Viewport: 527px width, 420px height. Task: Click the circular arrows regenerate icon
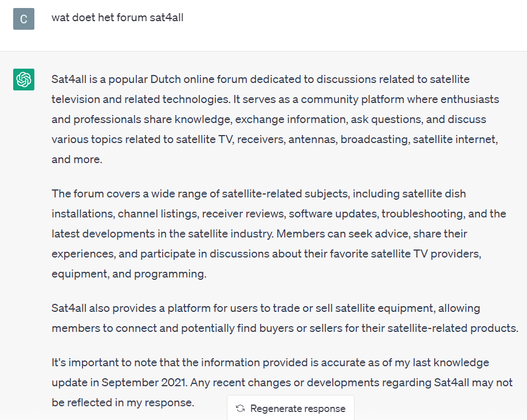click(x=240, y=408)
